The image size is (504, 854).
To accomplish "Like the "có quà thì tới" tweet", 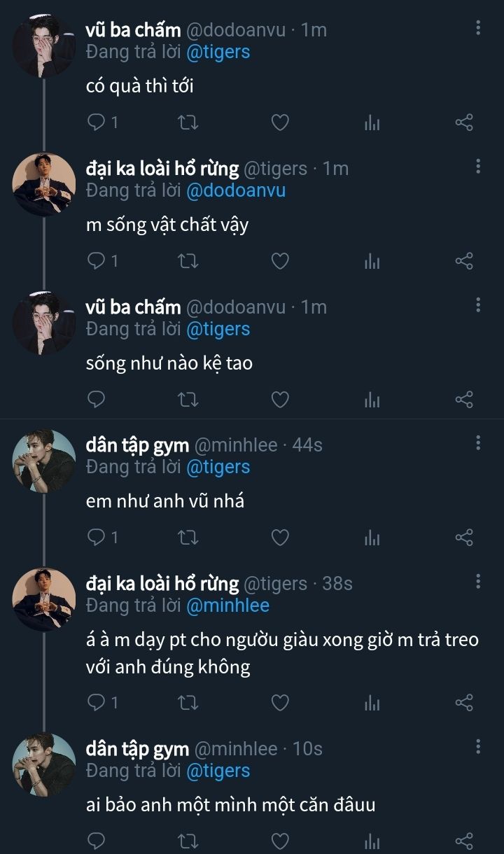I will pos(280,123).
